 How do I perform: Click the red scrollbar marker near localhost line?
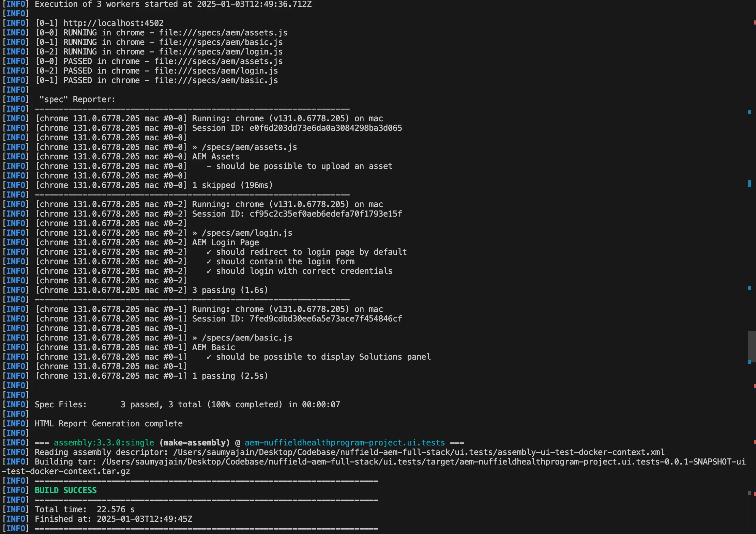pos(755,22)
